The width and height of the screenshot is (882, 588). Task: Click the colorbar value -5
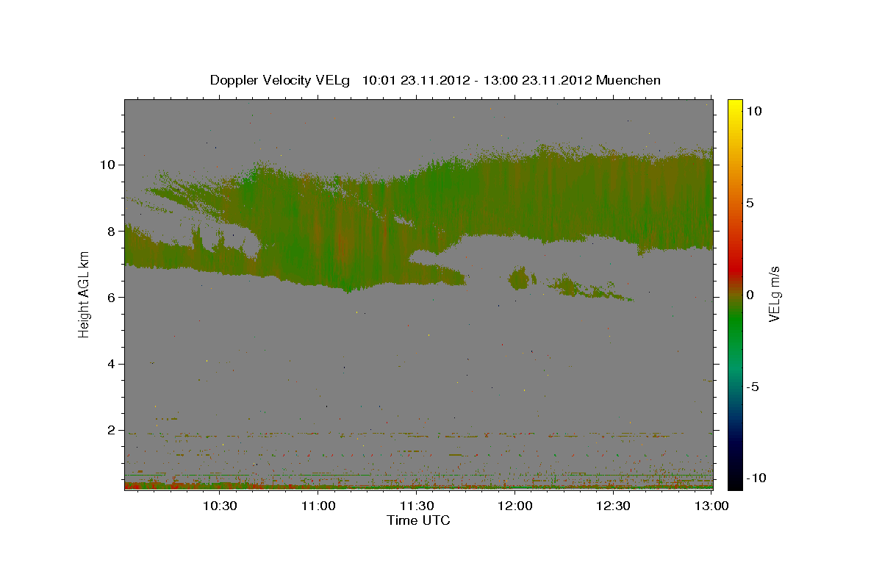tap(753, 387)
